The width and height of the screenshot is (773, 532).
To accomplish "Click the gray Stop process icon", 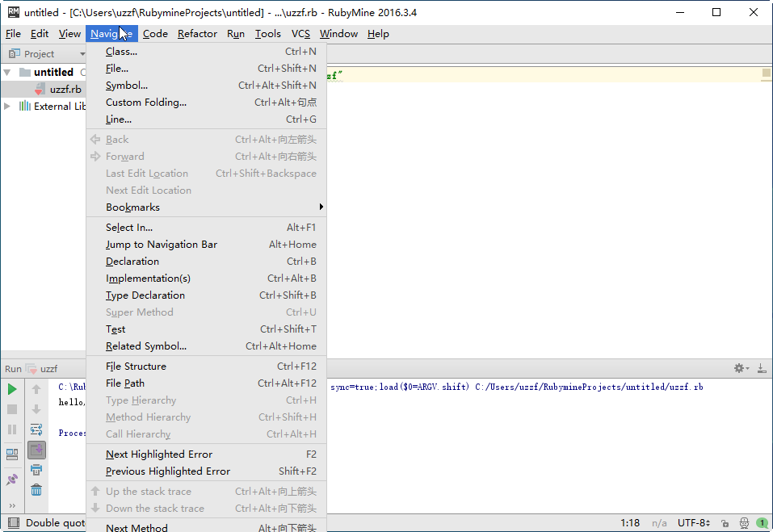I will tap(12, 409).
